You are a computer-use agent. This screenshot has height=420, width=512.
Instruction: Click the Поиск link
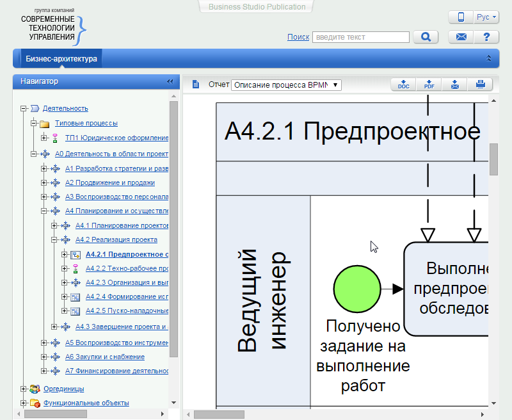click(x=298, y=37)
